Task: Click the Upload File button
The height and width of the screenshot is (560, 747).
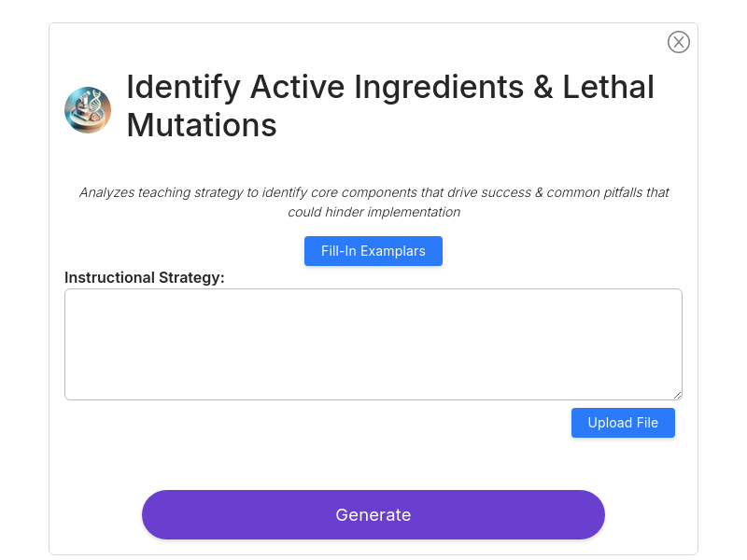Action: pyautogui.click(x=623, y=423)
